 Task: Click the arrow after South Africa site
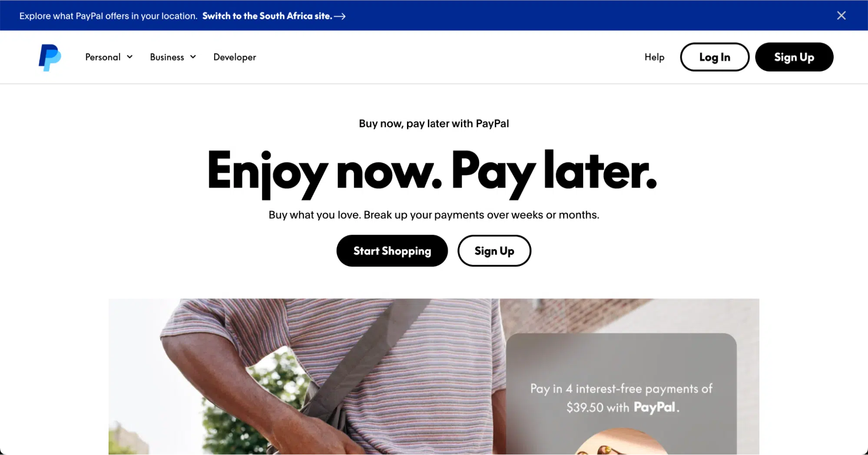pyautogui.click(x=340, y=16)
